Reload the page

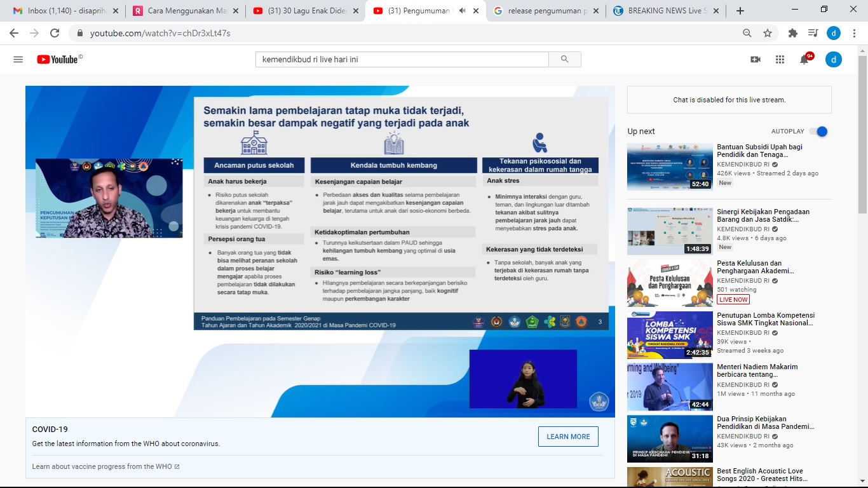[55, 33]
